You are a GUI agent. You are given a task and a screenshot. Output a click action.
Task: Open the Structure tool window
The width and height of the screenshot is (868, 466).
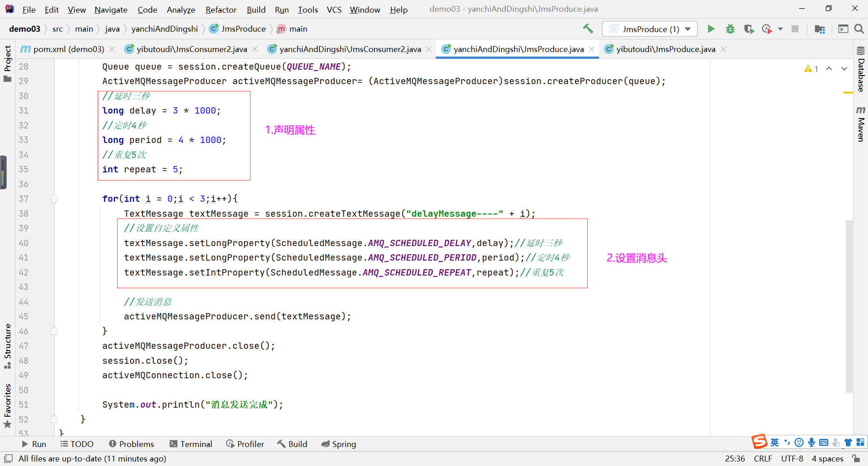[7, 346]
